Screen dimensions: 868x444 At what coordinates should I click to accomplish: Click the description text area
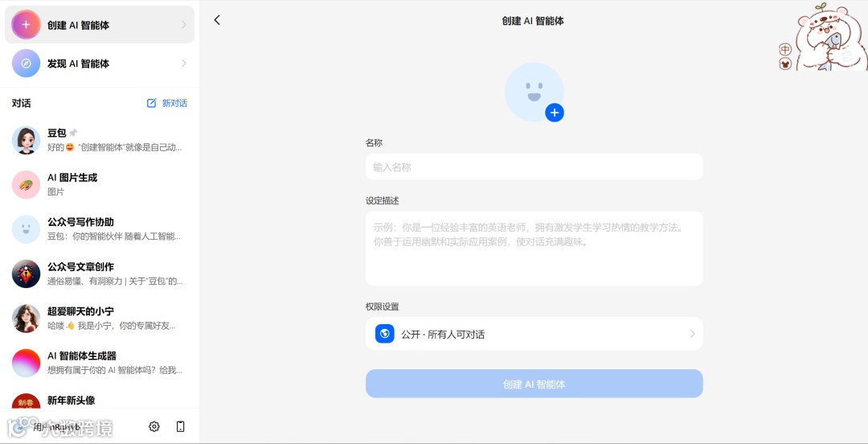point(534,249)
